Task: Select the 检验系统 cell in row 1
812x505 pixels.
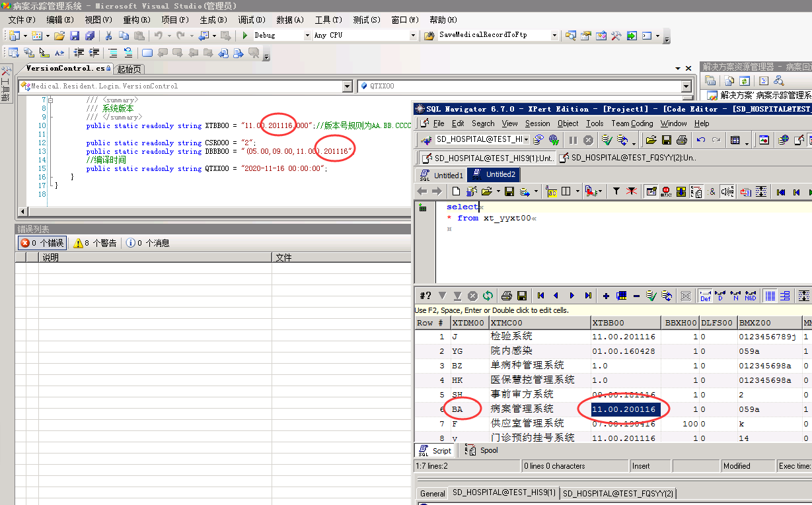Action: pos(540,337)
